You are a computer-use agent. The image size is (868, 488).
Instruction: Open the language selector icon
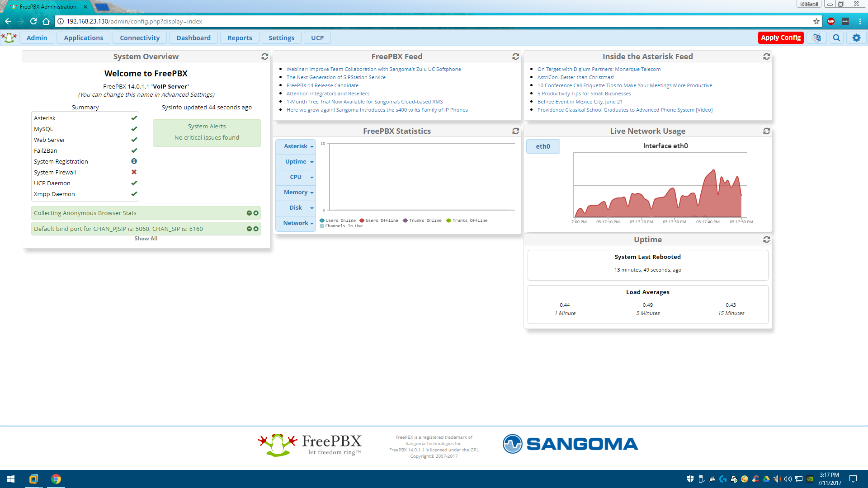(816, 38)
